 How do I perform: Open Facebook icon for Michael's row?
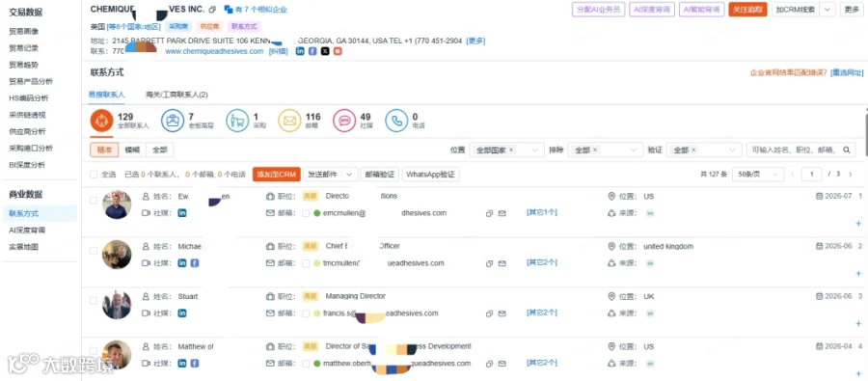(195, 263)
